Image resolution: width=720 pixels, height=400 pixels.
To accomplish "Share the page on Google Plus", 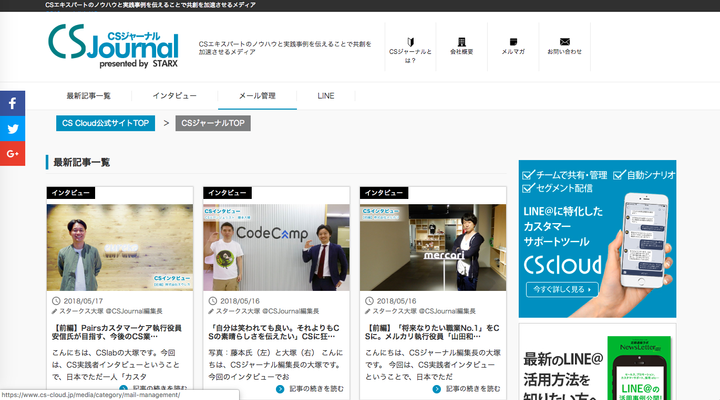I will pyautogui.click(x=12, y=154).
